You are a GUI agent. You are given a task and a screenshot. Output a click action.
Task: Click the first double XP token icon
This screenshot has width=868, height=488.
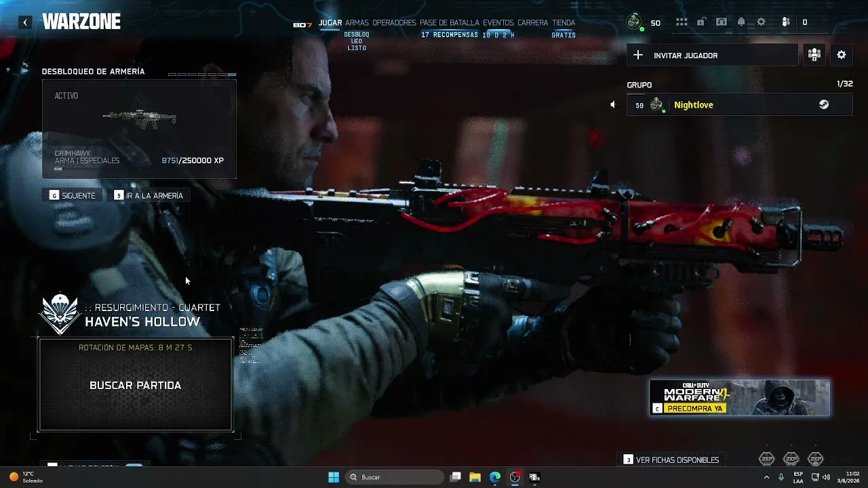click(766, 460)
